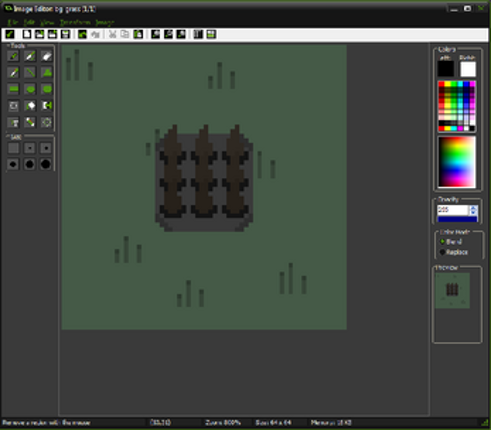Click the Preview thumbnail of the sprite
491x430 pixels.
(x=452, y=290)
